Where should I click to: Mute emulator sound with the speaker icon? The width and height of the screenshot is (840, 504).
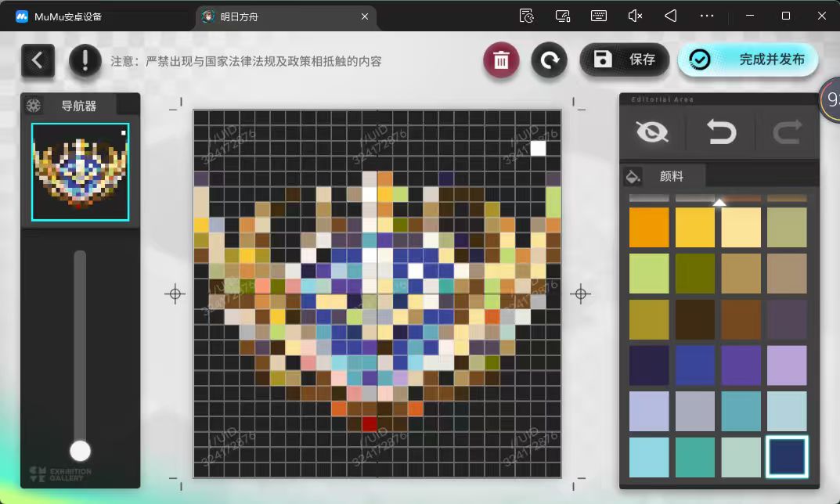tap(635, 16)
